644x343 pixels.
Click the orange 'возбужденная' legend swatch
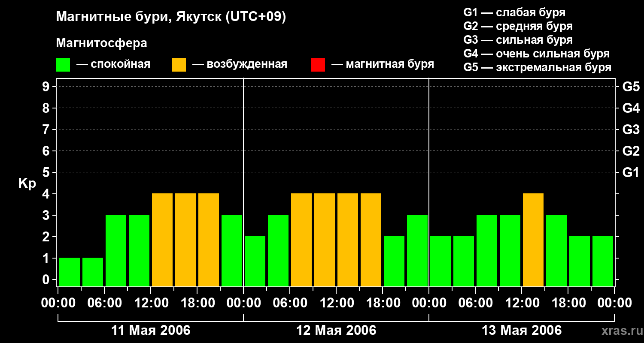point(179,65)
